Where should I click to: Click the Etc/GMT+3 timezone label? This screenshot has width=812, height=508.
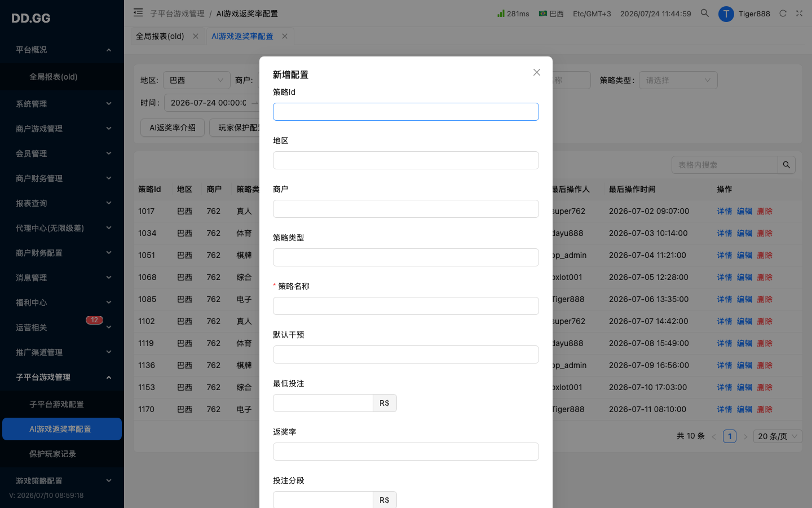coord(592,14)
